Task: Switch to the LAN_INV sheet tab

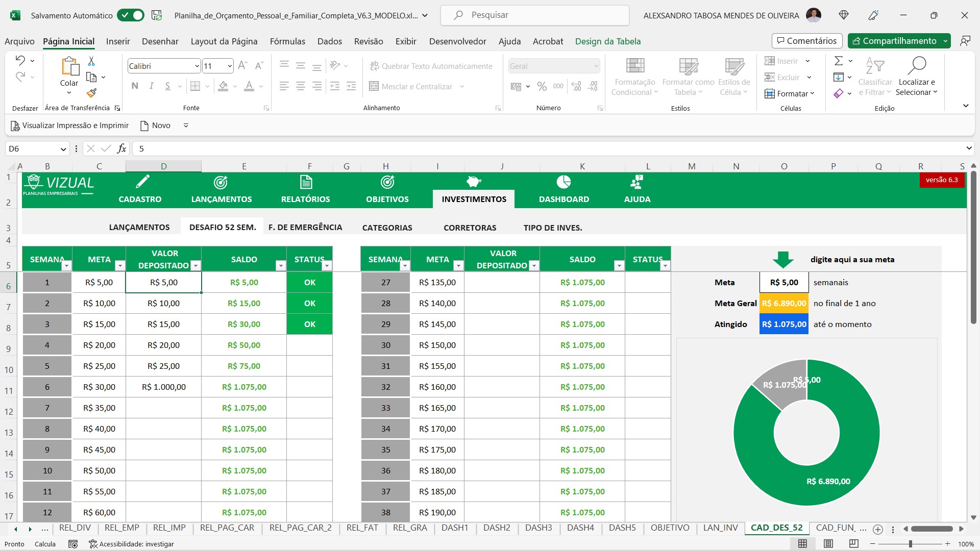Action: [720, 528]
